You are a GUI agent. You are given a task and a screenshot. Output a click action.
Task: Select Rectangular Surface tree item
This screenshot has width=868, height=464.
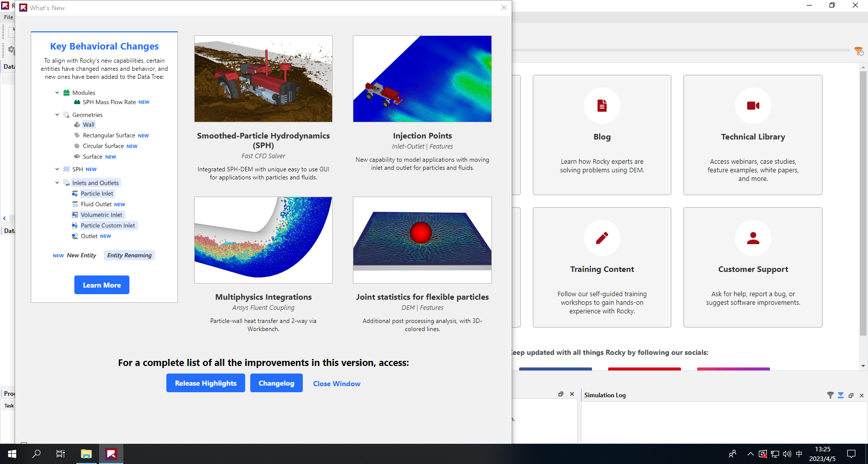109,135
